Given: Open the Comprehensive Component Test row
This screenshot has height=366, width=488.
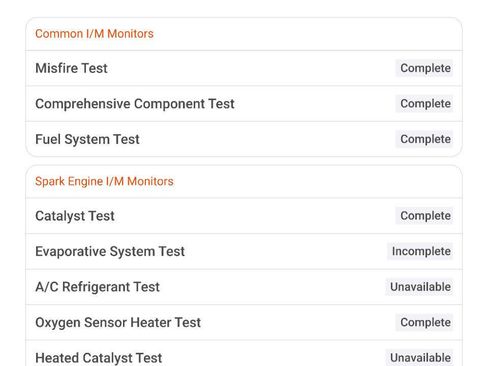Looking at the screenshot, I should (244, 104).
